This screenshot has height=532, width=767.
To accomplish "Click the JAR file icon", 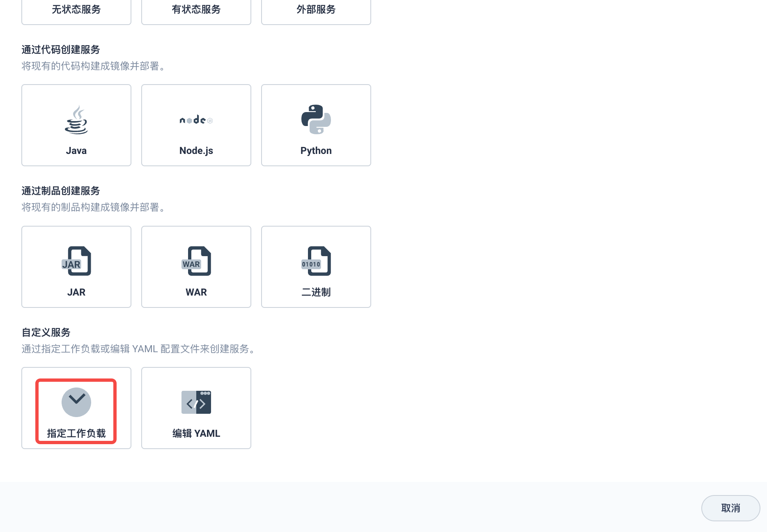I will click(76, 261).
